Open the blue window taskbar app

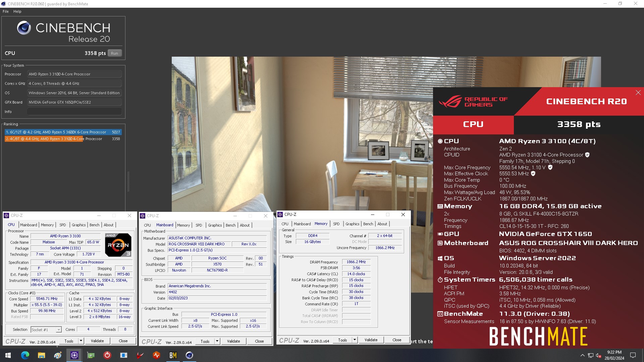(123, 355)
